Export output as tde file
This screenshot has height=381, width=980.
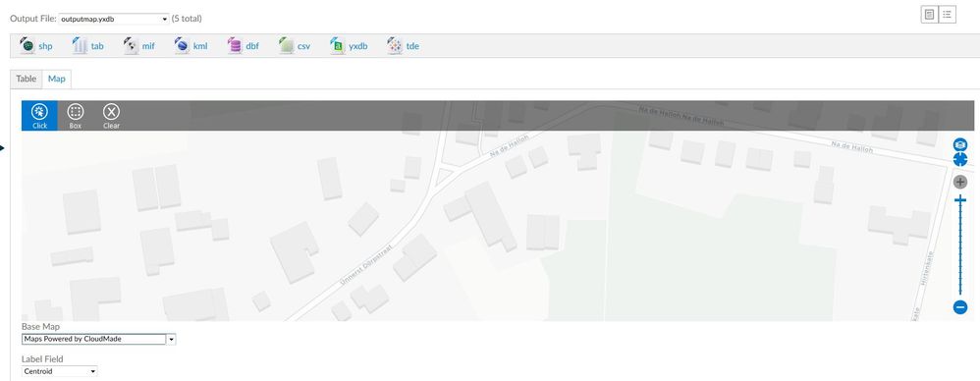(404, 45)
